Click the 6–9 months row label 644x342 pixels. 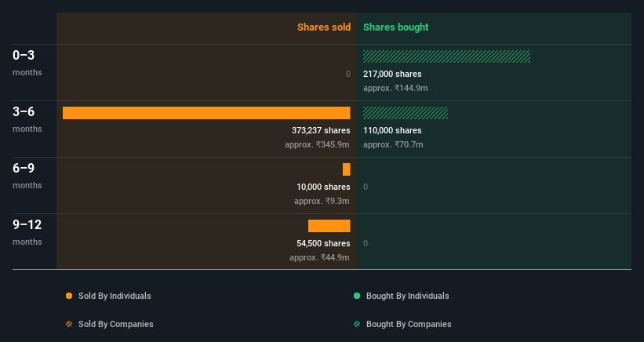click(27, 176)
